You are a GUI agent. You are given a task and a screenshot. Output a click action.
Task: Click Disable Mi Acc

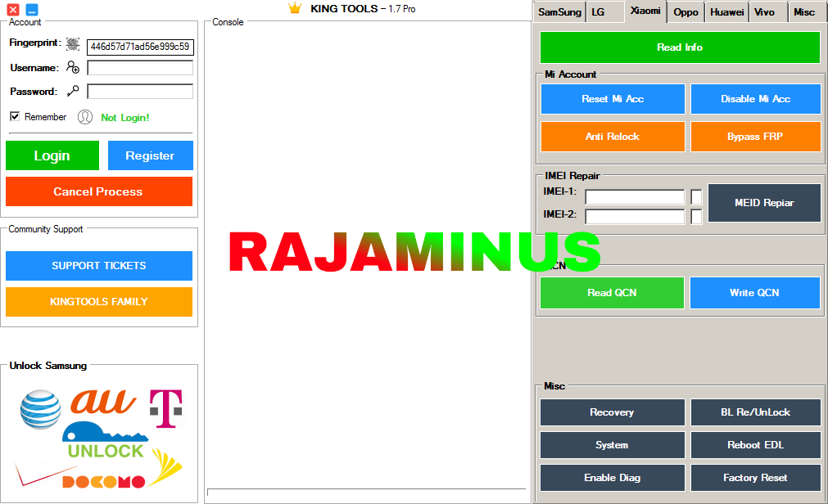point(756,99)
